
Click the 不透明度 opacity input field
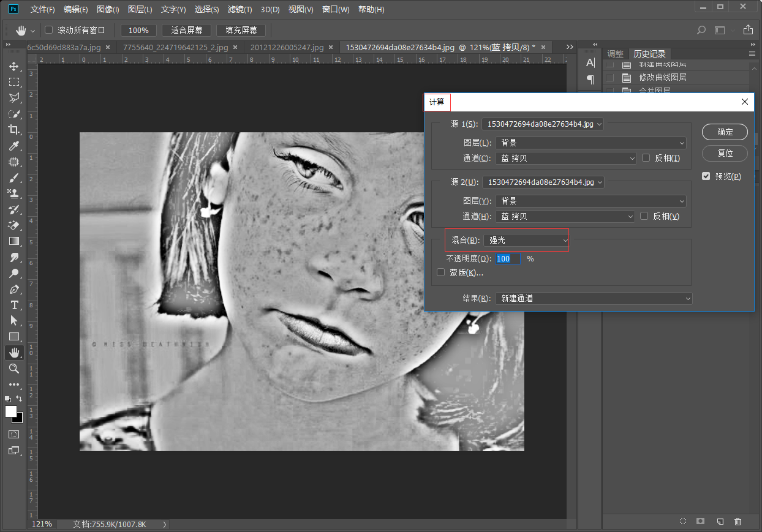tap(507, 259)
